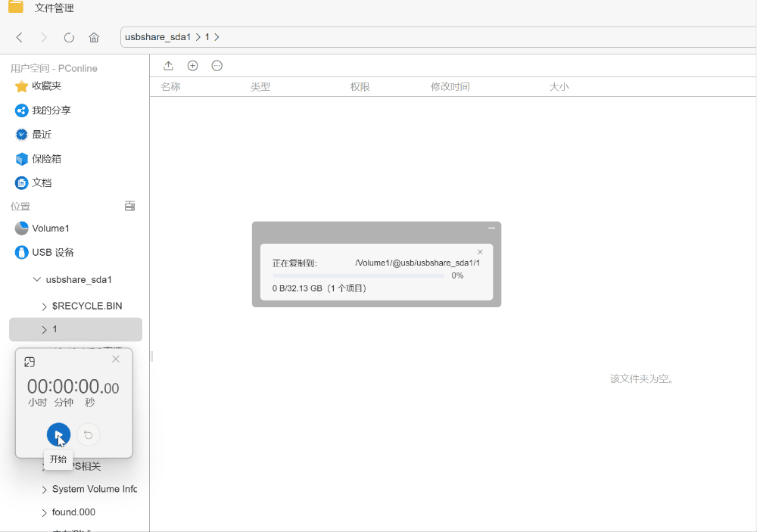Sort files by 修改时间 column header

450,87
